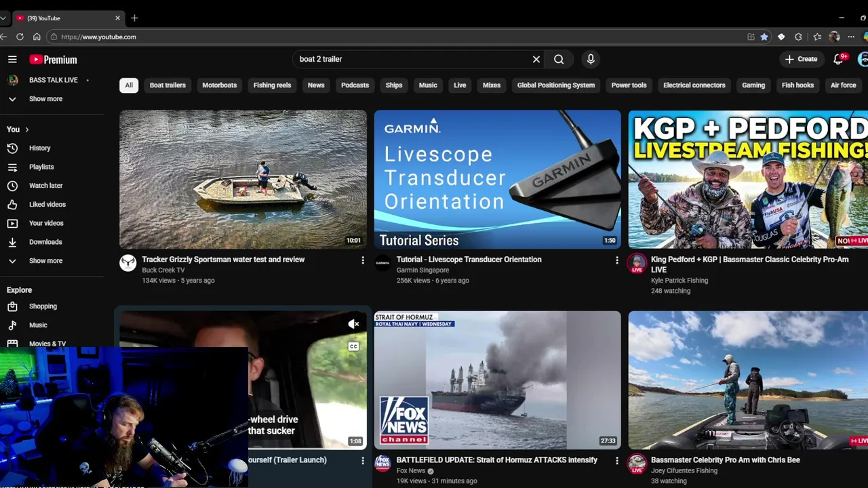Switch to the (39) YouTube browser tab

[x=68, y=18]
